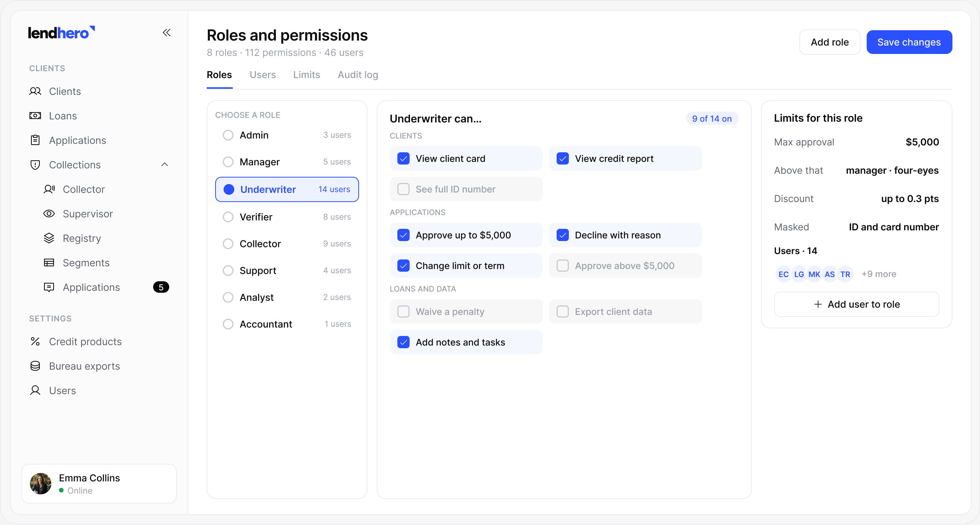Image resolution: width=980 pixels, height=525 pixels.
Task: Switch to the Users tab
Action: [263, 75]
